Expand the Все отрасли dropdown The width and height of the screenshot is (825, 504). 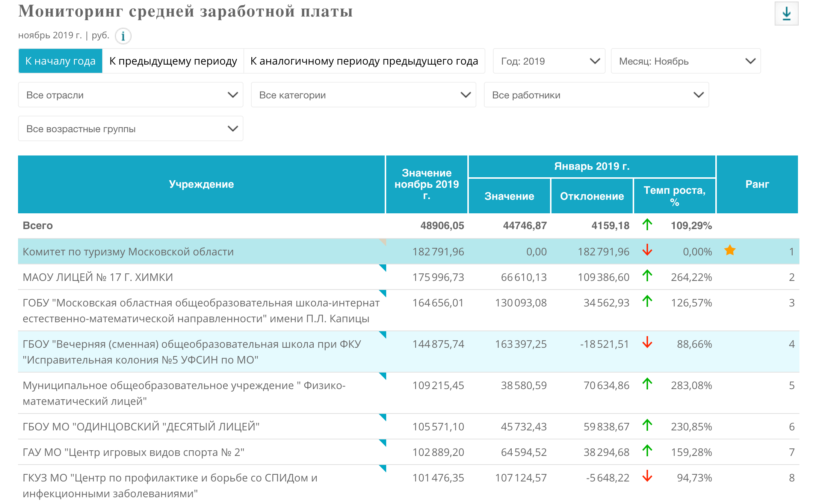(131, 95)
